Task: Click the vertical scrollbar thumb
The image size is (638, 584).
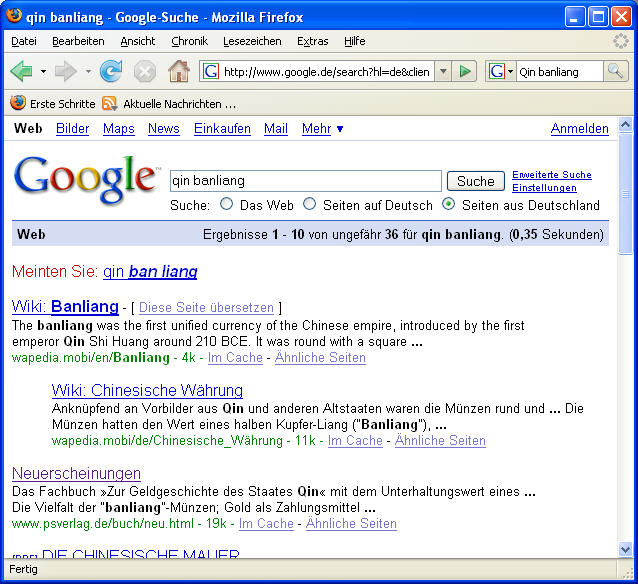Action: coord(625,194)
